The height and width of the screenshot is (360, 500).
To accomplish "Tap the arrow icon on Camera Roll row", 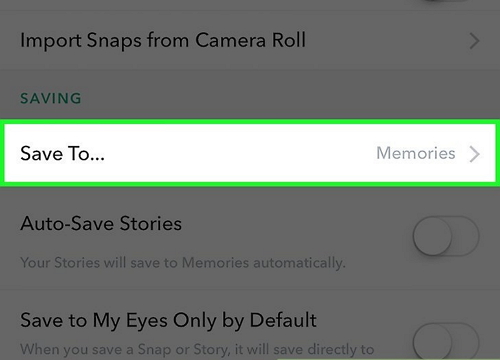I will coord(474,41).
